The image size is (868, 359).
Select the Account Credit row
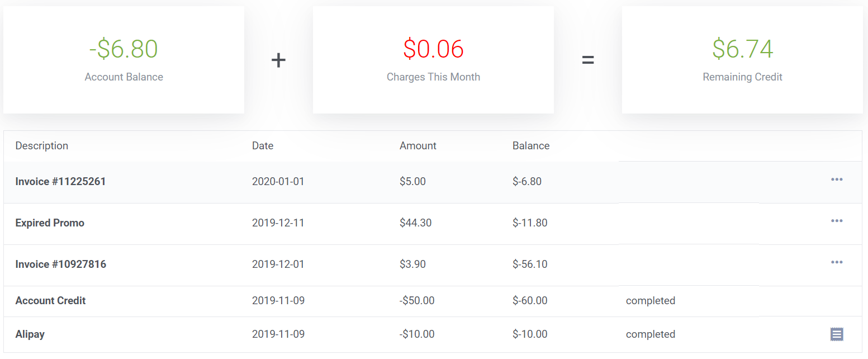433,301
